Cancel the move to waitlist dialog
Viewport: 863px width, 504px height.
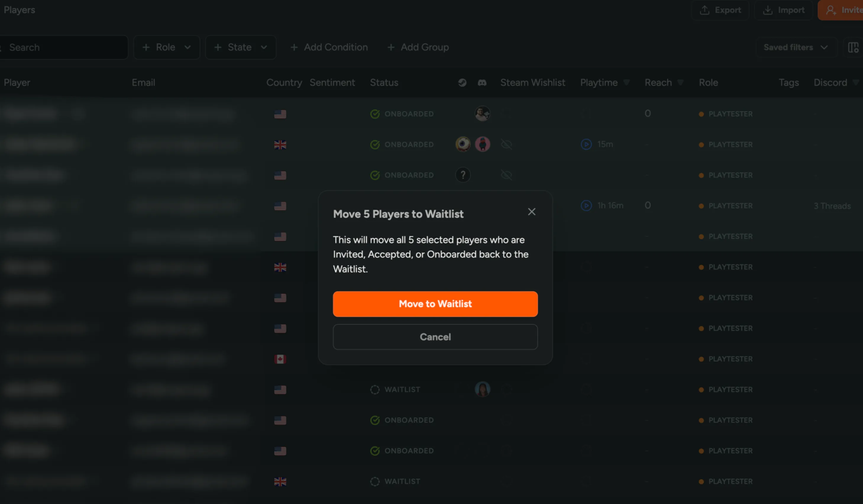click(435, 337)
